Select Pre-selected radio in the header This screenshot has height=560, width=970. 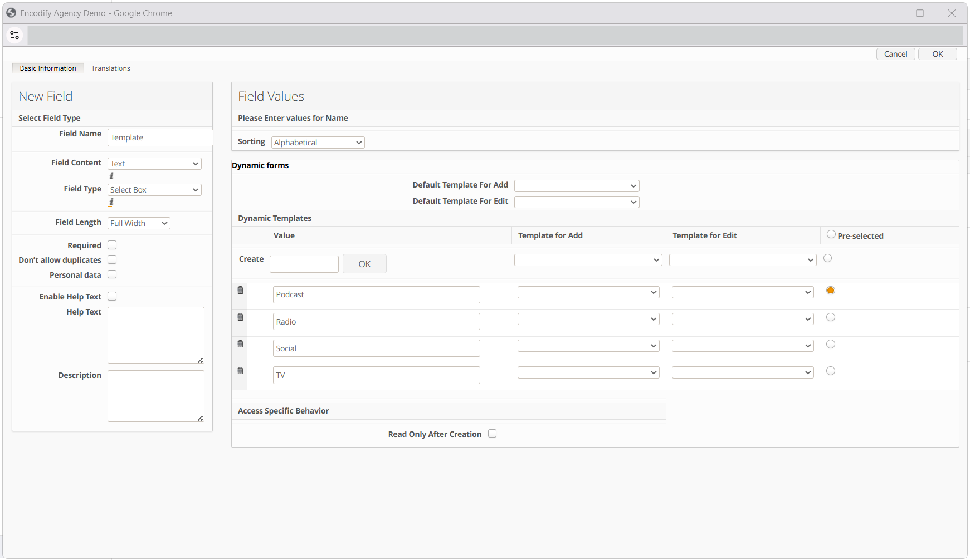point(831,234)
